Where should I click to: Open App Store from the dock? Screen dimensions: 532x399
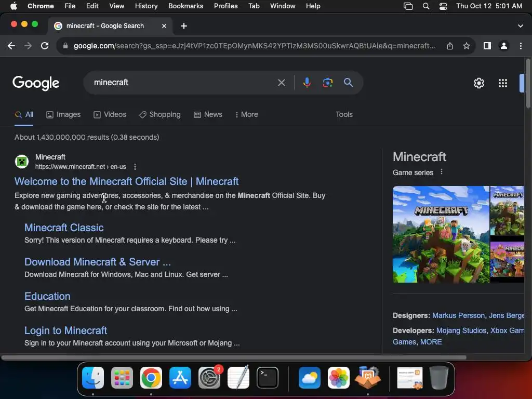click(180, 378)
